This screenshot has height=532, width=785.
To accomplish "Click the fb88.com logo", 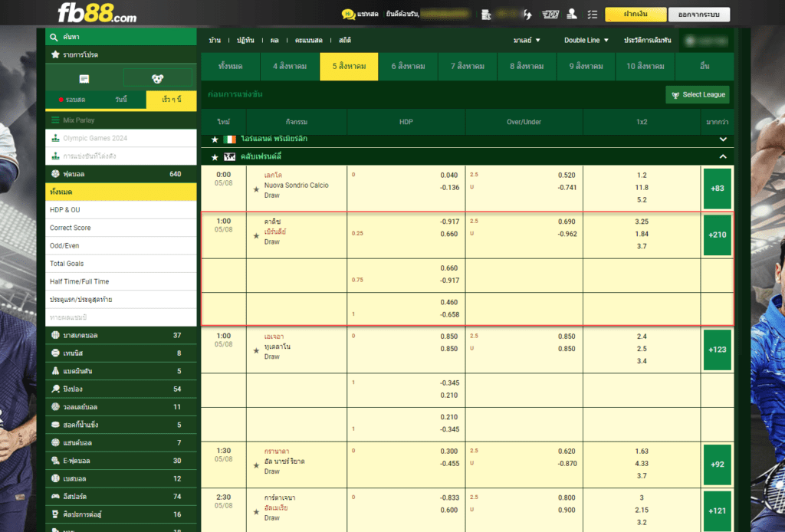I will coord(97,13).
